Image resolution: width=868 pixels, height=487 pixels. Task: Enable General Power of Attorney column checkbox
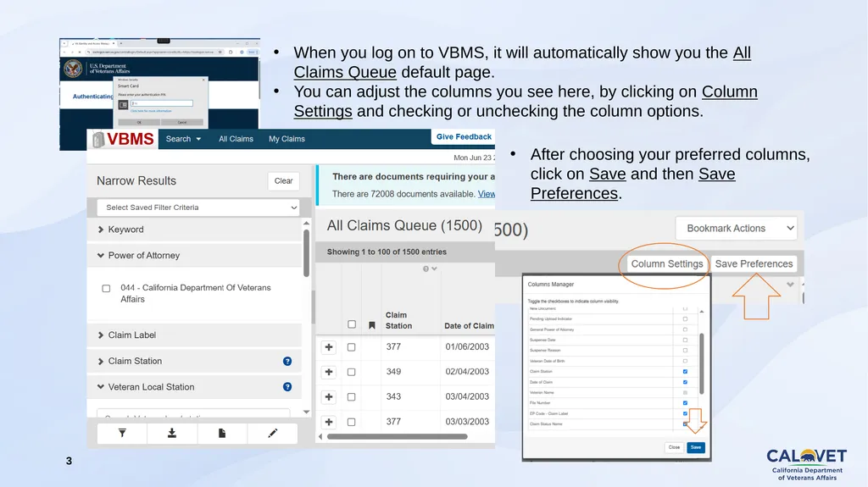[685, 329]
